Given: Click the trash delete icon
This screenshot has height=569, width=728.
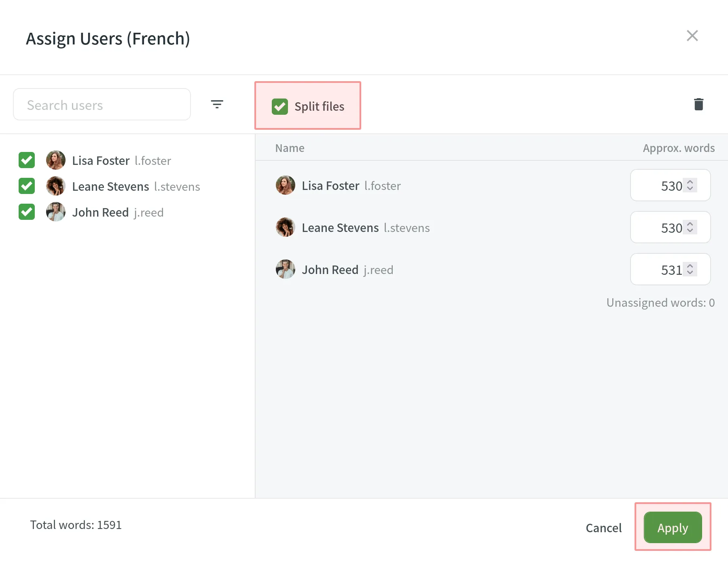Looking at the screenshot, I should pyautogui.click(x=698, y=104).
